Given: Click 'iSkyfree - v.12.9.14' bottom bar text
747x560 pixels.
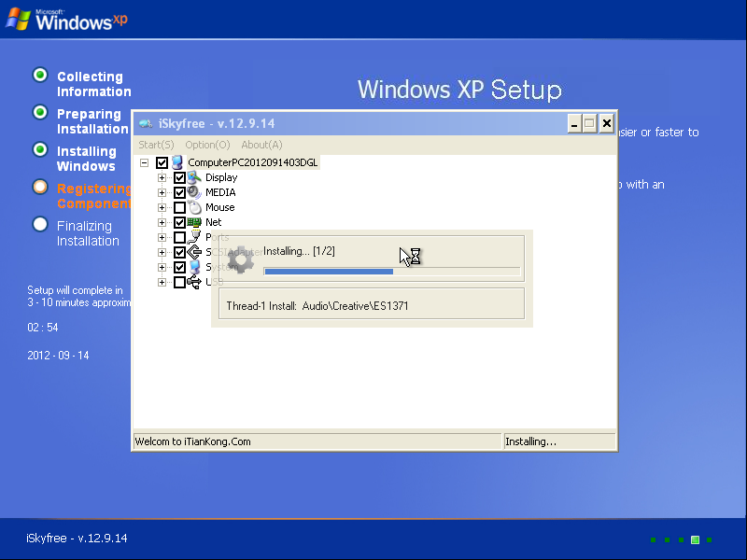Looking at the screenshot, I should pyautogui.click(x=77, y=539).
